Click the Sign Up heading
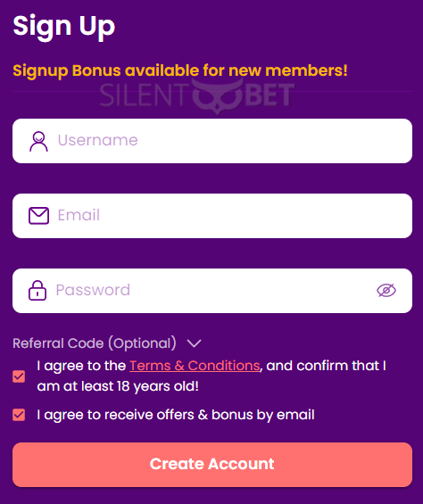The width and height of the screenshot is (423, 504). 63,27
